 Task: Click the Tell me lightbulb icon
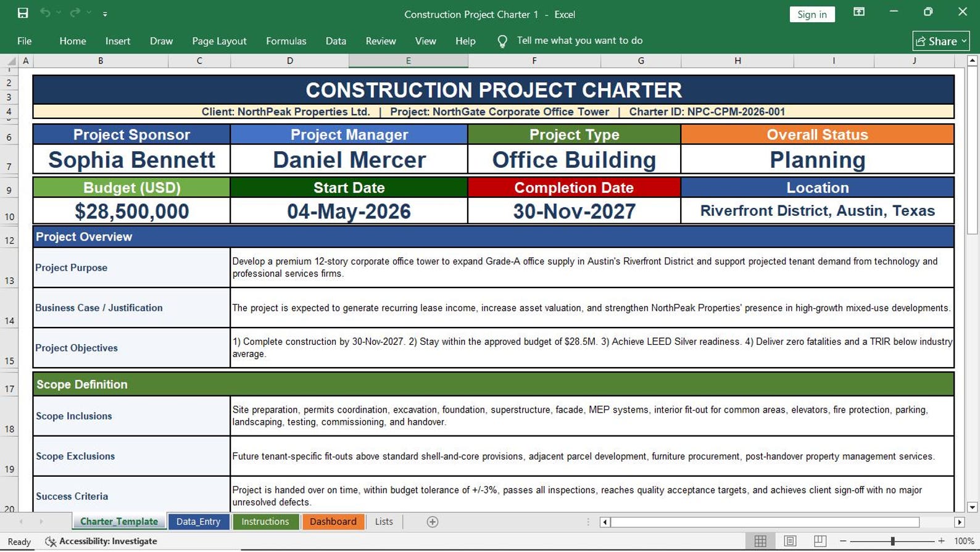[x=502, y=41]
